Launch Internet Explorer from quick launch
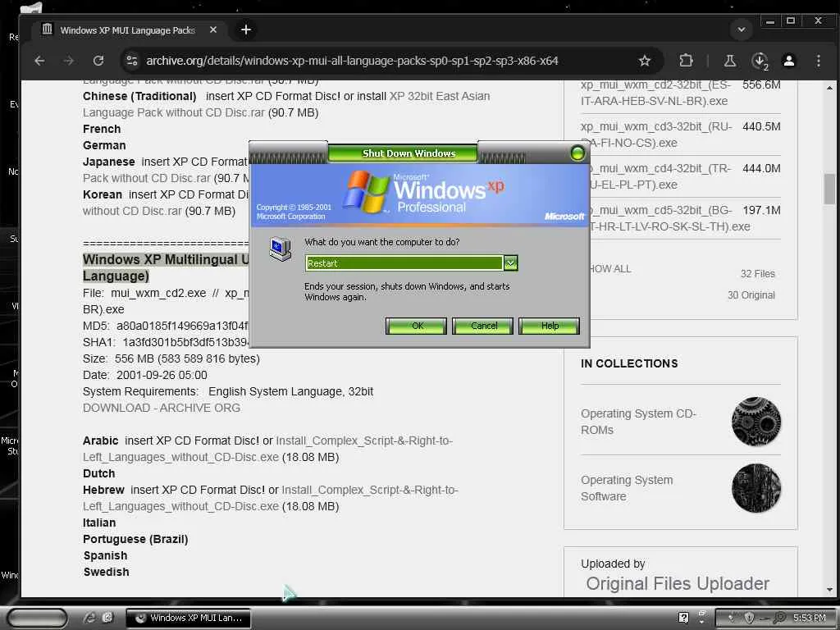 coord(89,618)
